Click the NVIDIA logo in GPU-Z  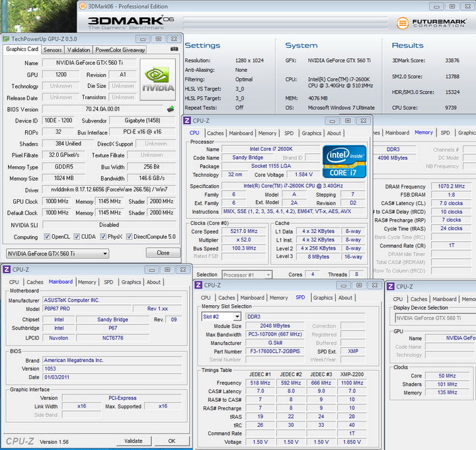click(158, 79)
